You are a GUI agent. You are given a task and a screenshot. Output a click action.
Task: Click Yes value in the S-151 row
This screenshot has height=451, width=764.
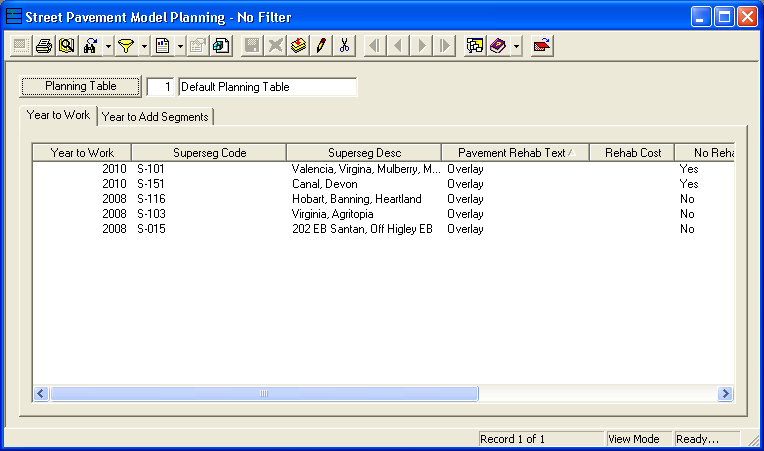[689, 184]
